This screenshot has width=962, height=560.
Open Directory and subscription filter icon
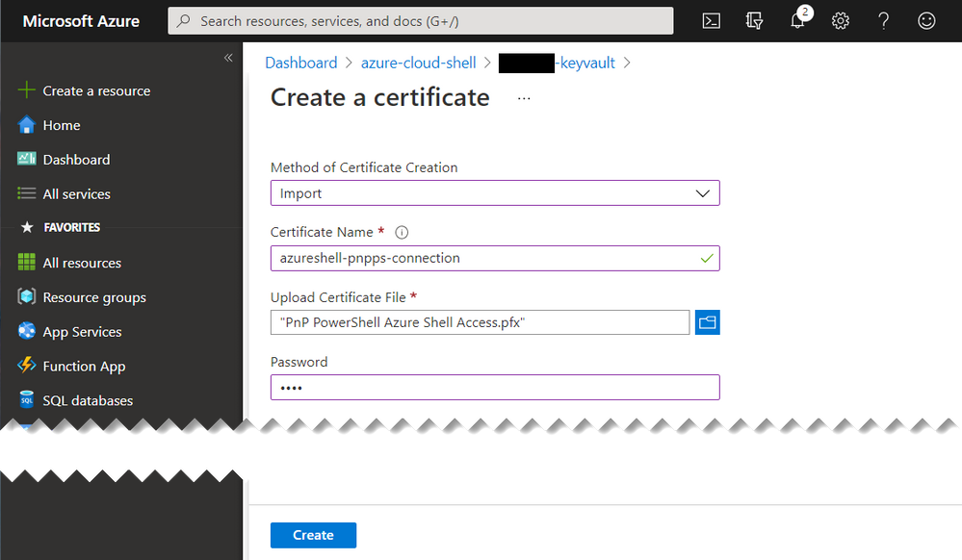[754, 21]
